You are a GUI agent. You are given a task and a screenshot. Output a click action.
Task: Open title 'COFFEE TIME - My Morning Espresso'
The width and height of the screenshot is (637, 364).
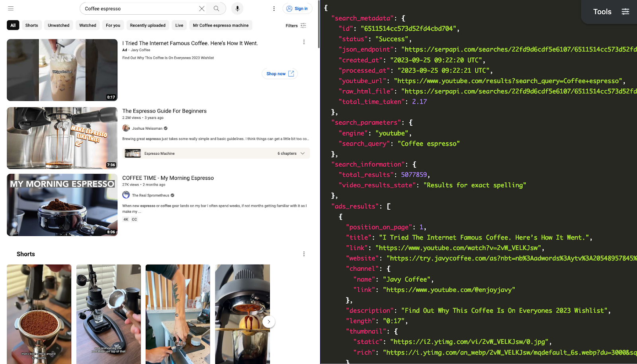point(168,178)
